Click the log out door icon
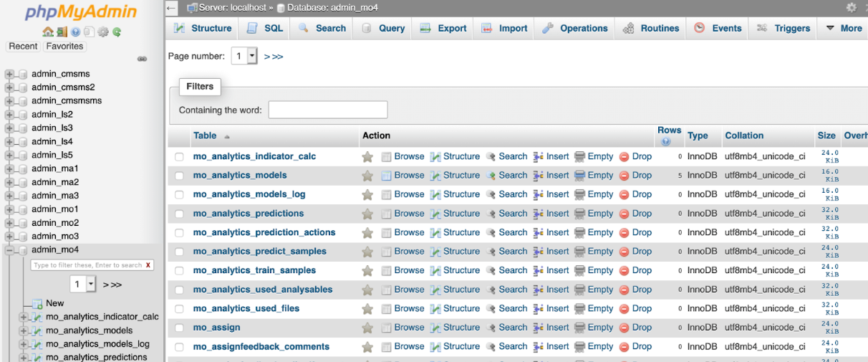Screen dimensions: 868x362 pyautogui.click(x=62, y=32)
